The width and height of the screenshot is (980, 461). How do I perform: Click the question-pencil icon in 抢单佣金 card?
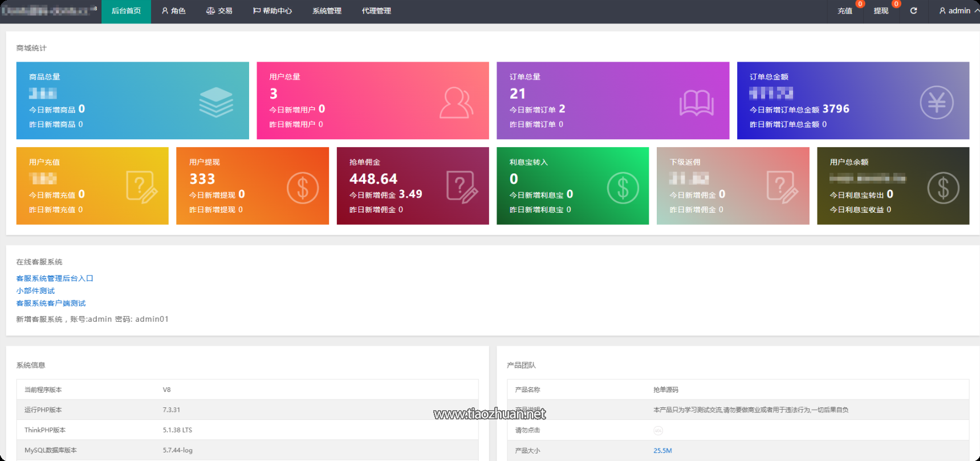[x=462, y=187]
